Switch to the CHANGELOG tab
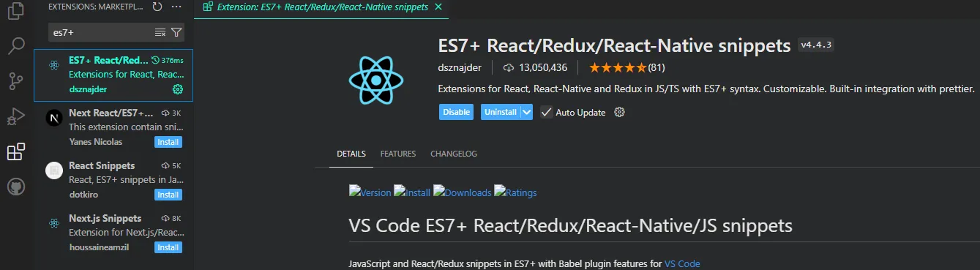This screenshot has width=980, height=270. click(454, 154)
